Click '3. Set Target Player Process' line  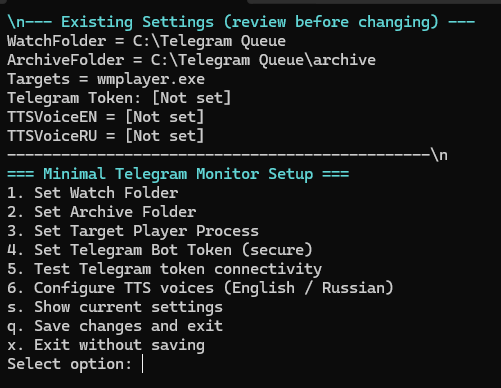click(x=133, y=231)
